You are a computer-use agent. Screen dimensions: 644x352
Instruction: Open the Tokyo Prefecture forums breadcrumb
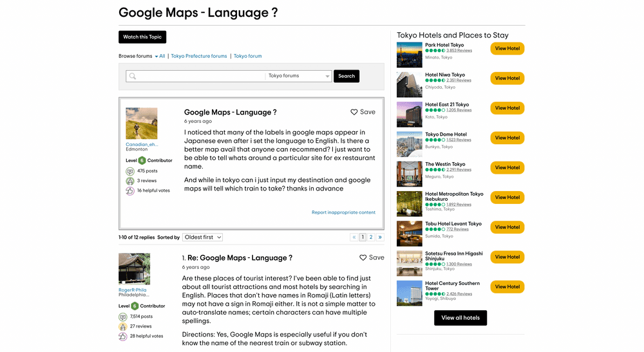pyautogui.click(x=199, y=57)
